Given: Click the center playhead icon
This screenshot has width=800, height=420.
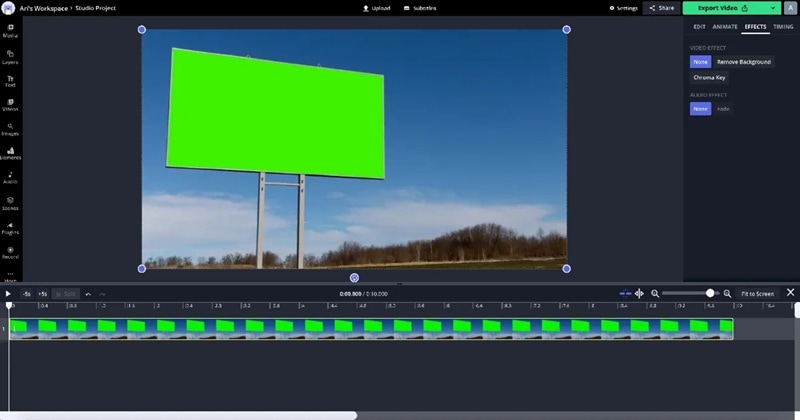Looking at the screenshot, I should [x=639, y=293].
